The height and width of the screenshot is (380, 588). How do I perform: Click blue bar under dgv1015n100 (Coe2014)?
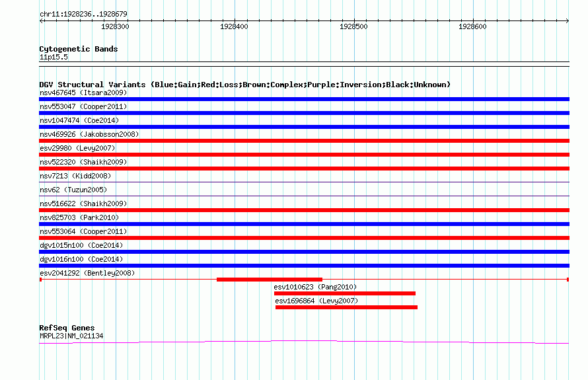[304, 252]
